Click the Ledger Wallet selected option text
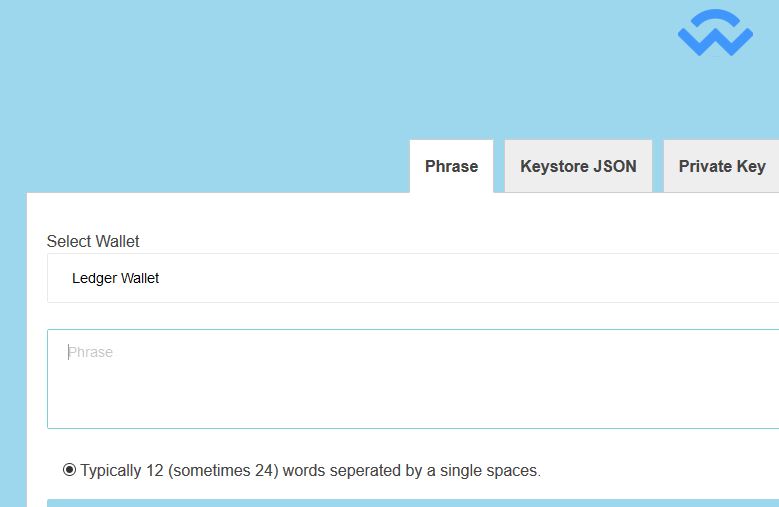 (x=115, y=278)
